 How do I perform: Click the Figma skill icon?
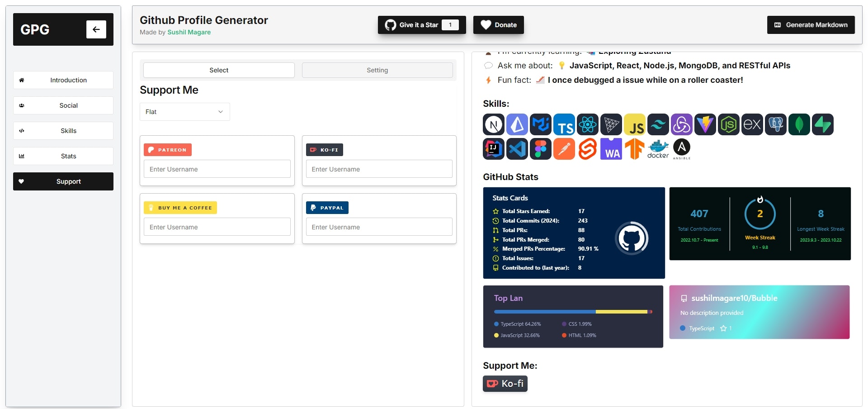(x=541, y=149)
